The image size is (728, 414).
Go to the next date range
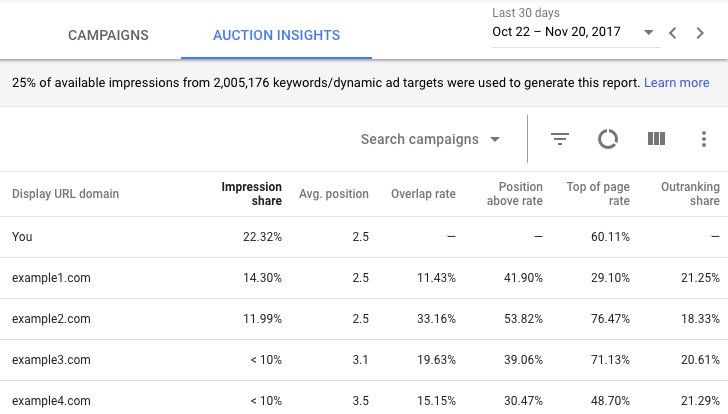click(x=700, y=33)
